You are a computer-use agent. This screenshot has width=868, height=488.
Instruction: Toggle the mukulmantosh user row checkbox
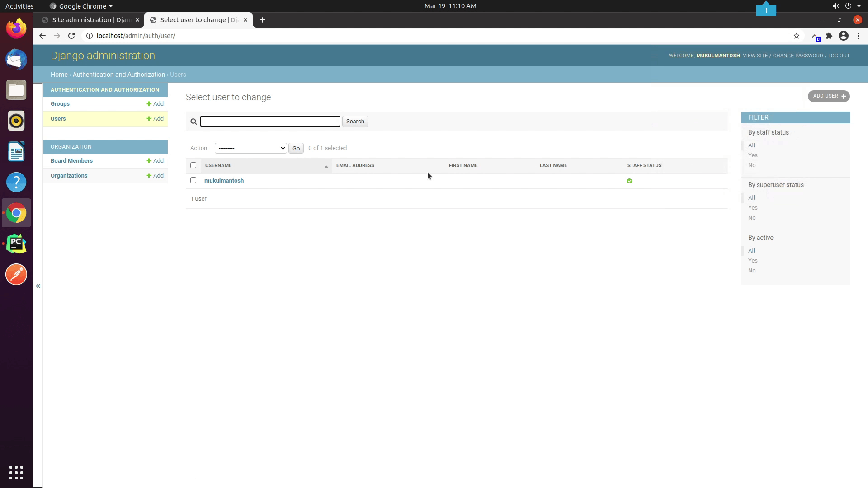pos(193,180)
